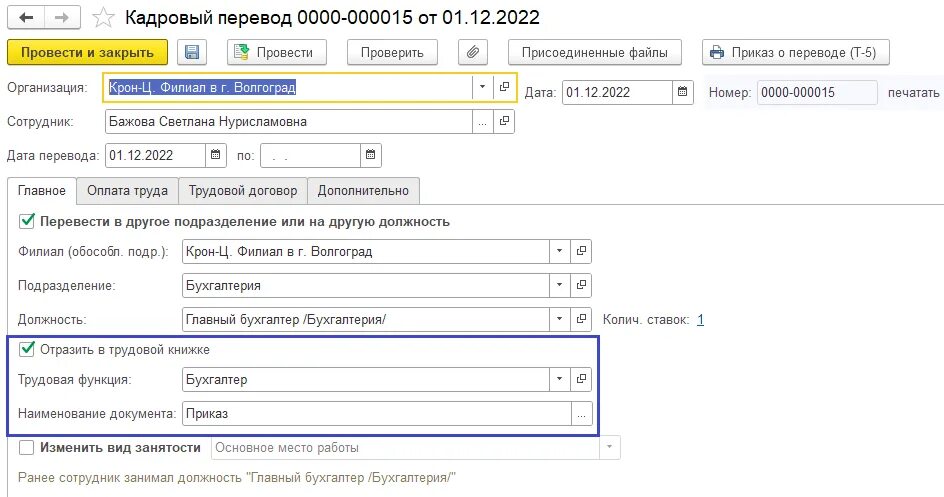This screenshot has width=944, height=497.
Task: Open the Организация record with the open icon
Action: click(504, 87)
